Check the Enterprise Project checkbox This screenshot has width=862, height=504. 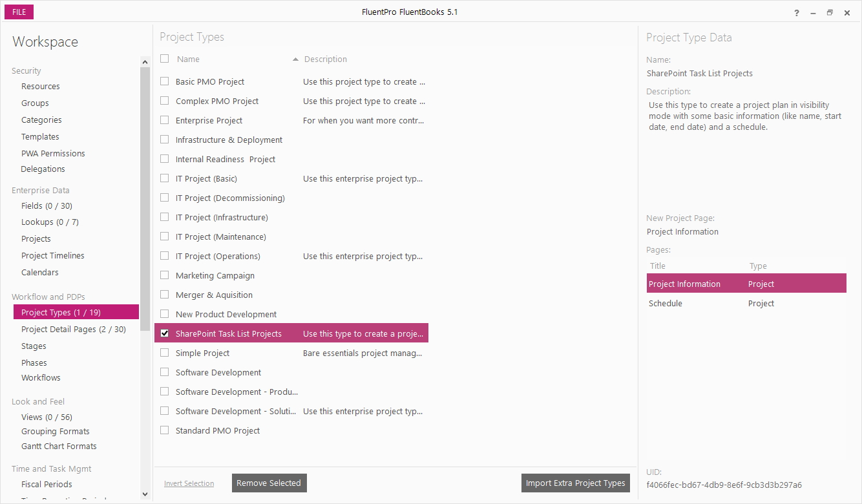click(x=165, y=120)
